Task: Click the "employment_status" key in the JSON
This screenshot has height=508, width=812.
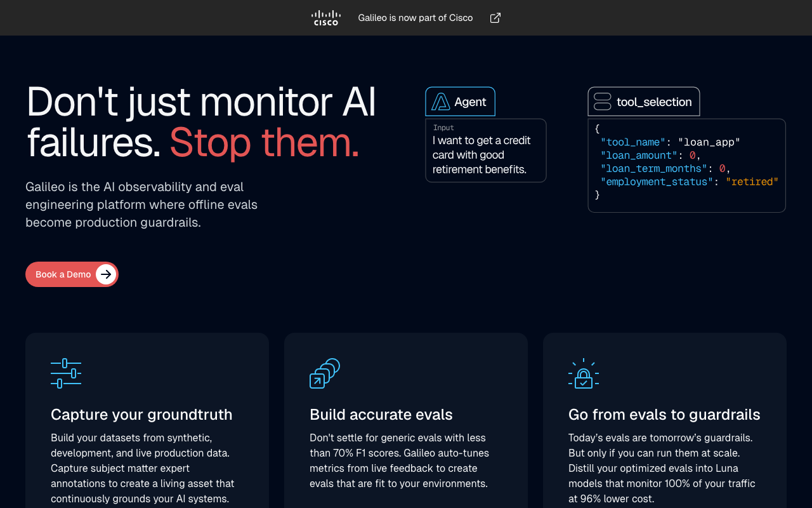Action: [x=657, y=182]
